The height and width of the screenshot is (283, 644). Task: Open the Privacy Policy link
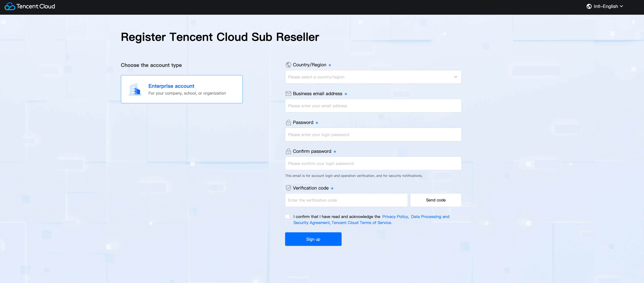(x=395, y=216)
